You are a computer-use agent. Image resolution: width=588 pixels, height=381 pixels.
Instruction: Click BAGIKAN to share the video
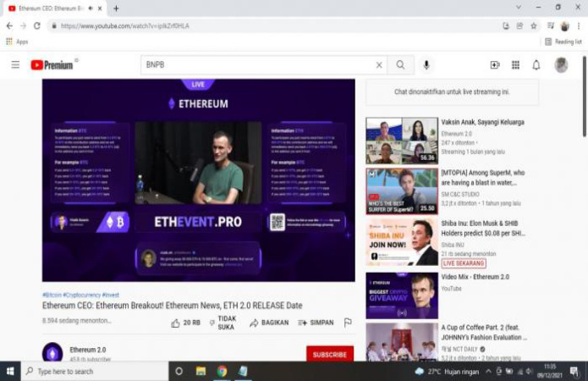(x=267, y=323)
